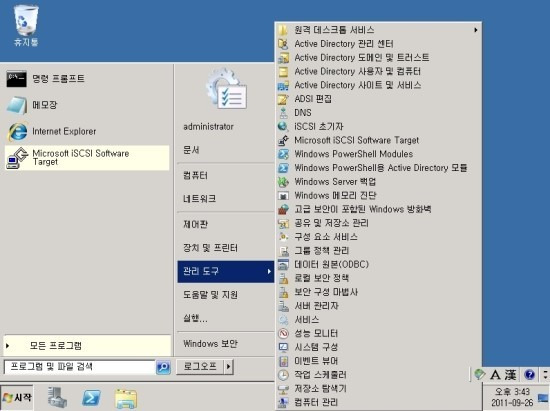Select 컴퓨터 in Start menu
This screenshot has height=411, width=550.
pos(195,175)
